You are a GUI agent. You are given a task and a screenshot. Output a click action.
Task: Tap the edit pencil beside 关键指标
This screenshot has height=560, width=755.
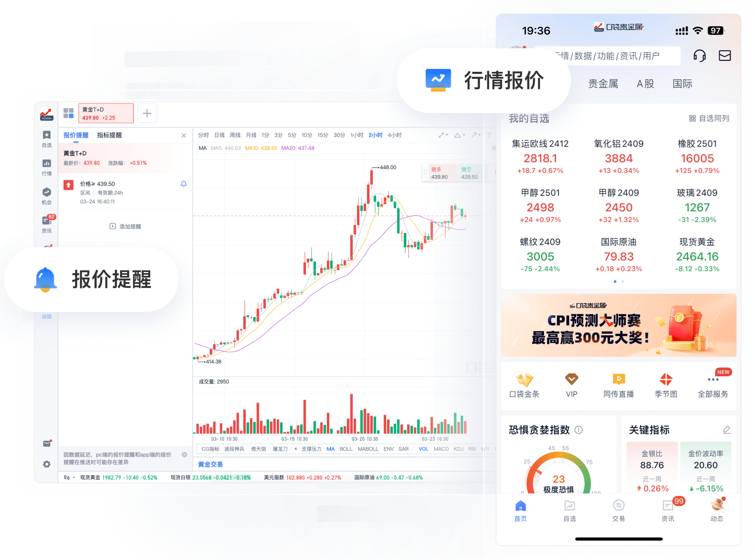click(727, 430)
